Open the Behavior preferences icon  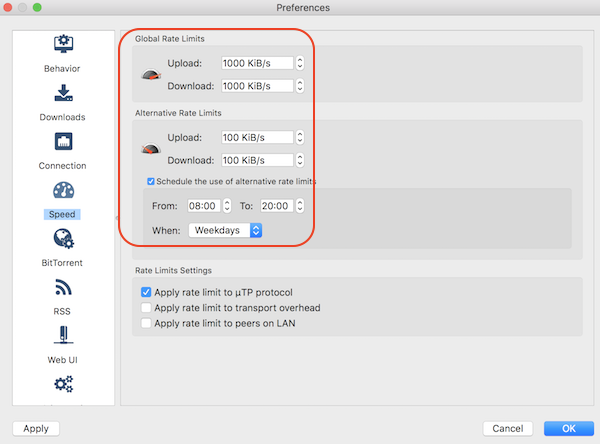point(62,45)
